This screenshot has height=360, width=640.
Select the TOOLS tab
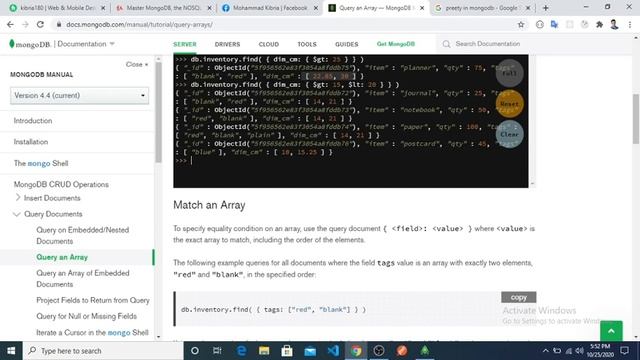pos(307,44)
